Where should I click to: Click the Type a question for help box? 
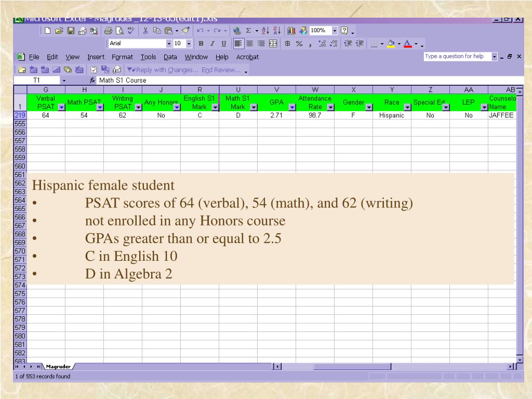click(x=457, y=56)
